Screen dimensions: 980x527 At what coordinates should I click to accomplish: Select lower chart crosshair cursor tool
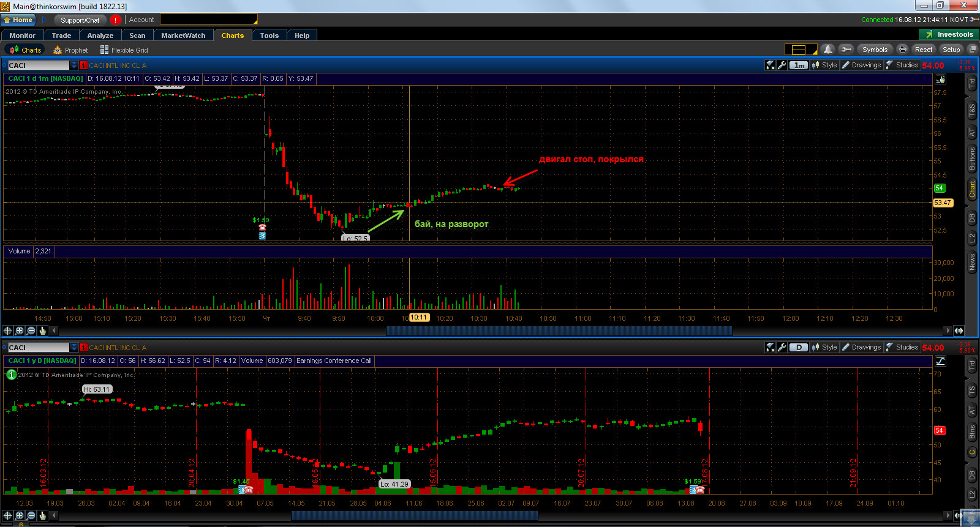[8, 515]
